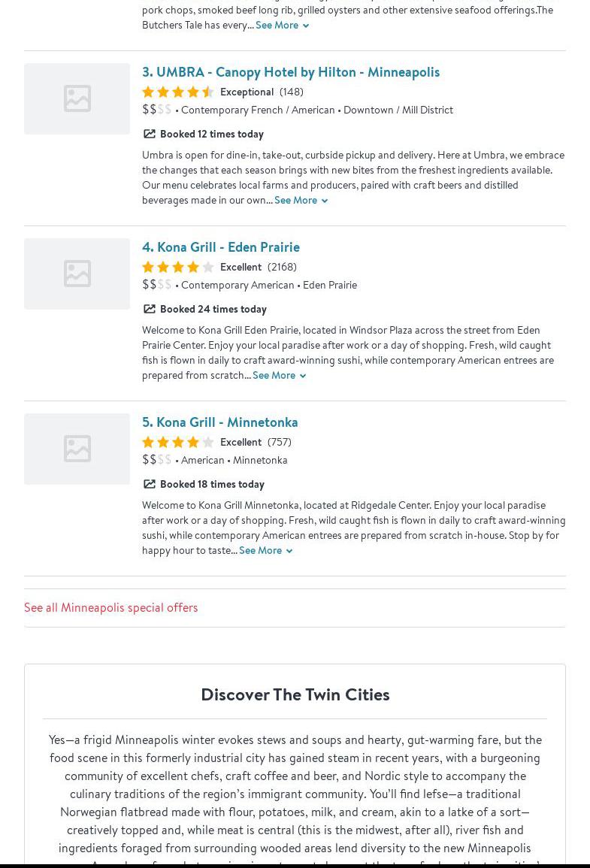
Task: Open See all Minneapolis special offers
Action: 111,607
